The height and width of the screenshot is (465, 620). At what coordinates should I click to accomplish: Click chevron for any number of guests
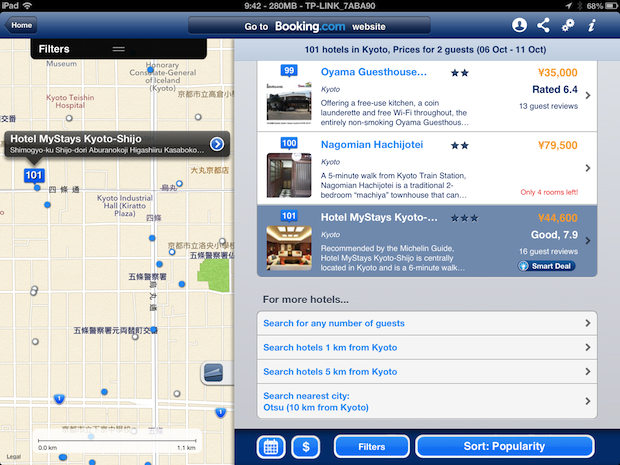[x=588, y=323]
